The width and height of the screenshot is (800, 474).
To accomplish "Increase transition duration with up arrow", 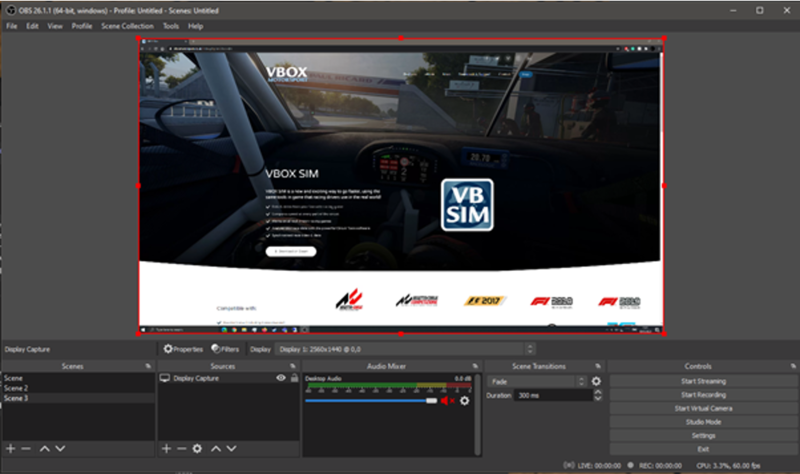I will pos(598,392).
